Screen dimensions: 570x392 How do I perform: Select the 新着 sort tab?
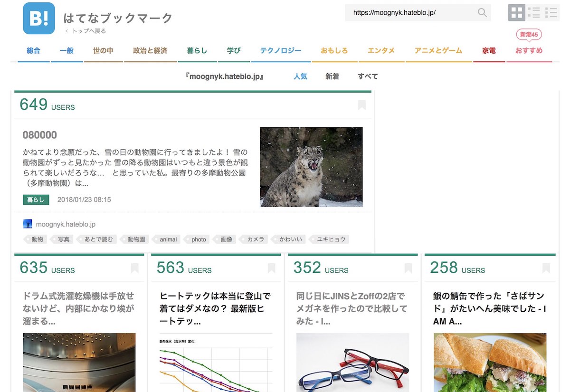tap(332, 76)
